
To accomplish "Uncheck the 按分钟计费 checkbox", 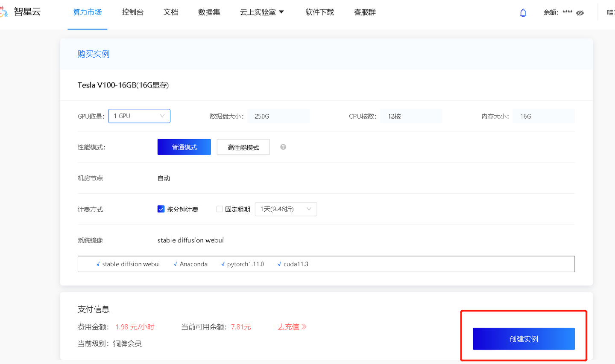I will coord(161,209).
